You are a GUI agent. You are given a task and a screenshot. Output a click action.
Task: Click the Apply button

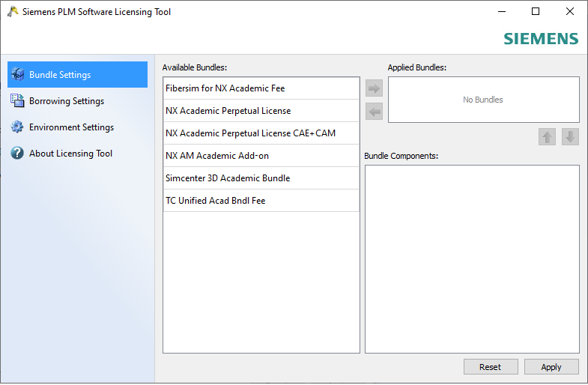coord(551,367)
